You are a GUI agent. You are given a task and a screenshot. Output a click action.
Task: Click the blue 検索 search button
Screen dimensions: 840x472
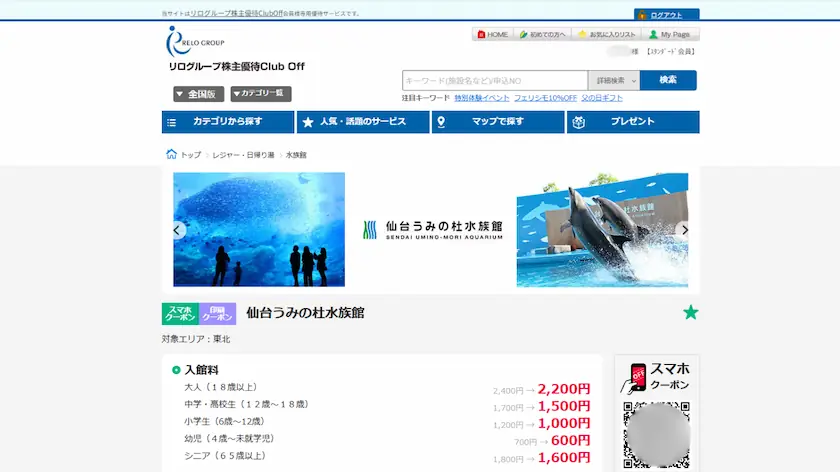tap(668, 80)
